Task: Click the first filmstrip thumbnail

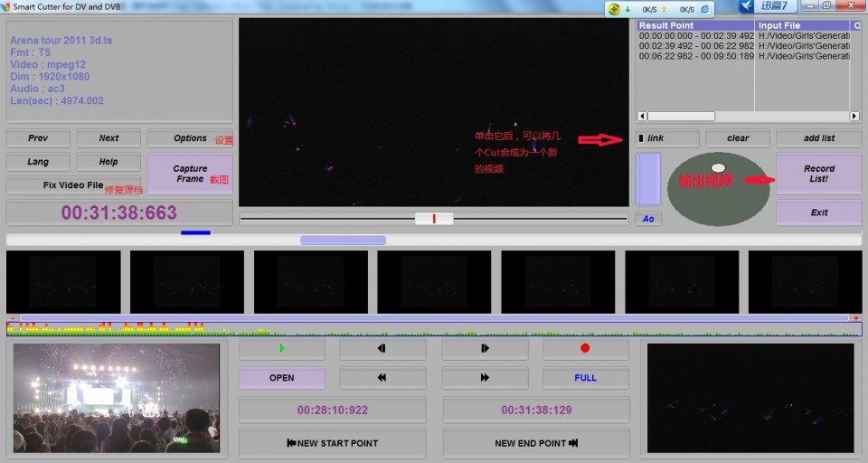Action: pyautogui.click(x=63, y=282)
